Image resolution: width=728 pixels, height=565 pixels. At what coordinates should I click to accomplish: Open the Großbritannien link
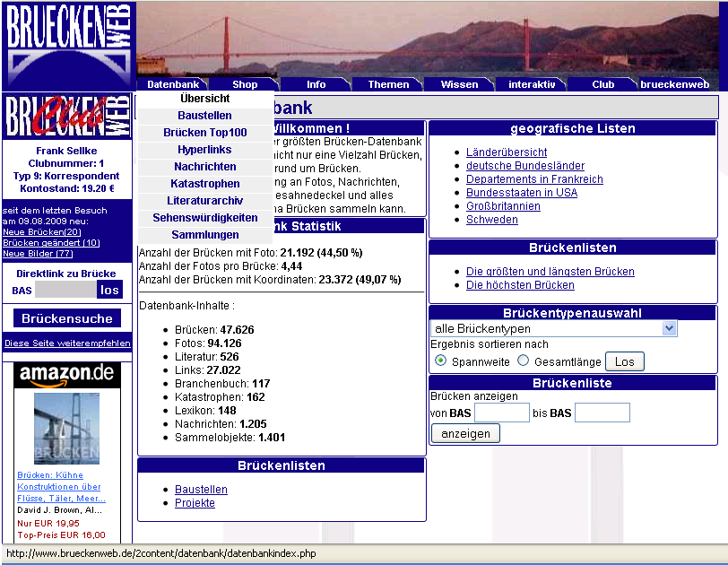pyautogui.click(x=503, y=206)
